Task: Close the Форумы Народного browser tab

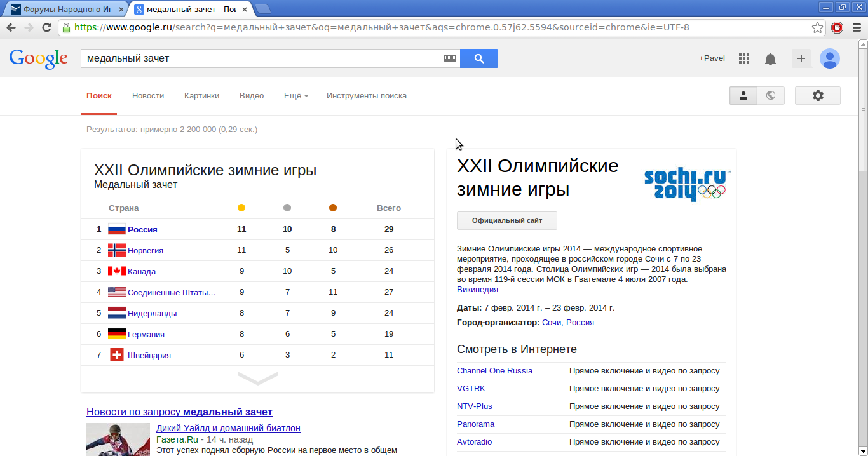Action: pyautogui.click(x=121, y=10)
